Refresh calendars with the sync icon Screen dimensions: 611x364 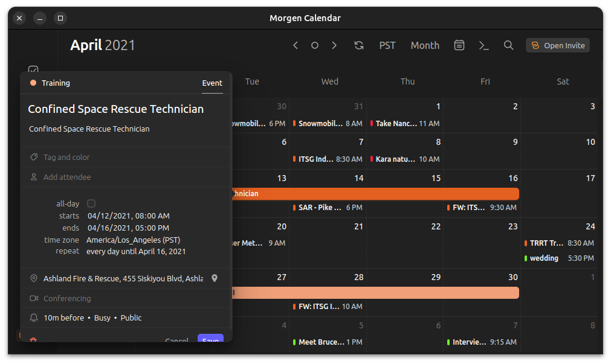coord(359,45)
